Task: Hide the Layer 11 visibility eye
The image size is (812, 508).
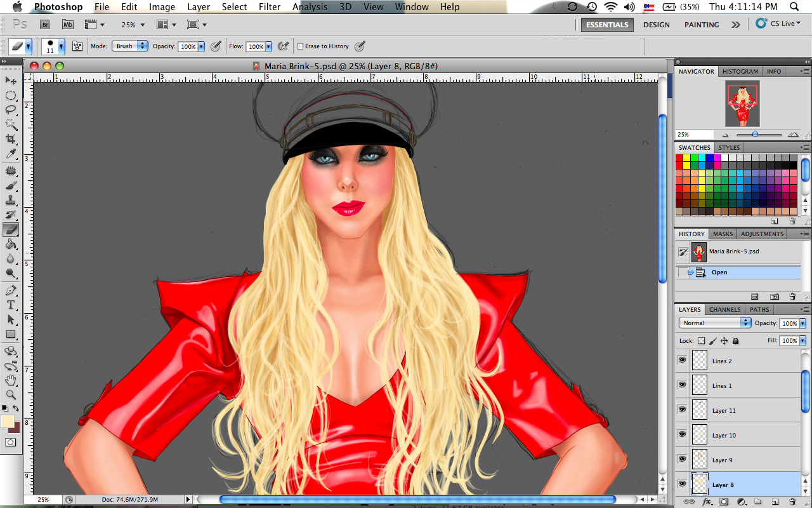Action: (x=682, y=410)
